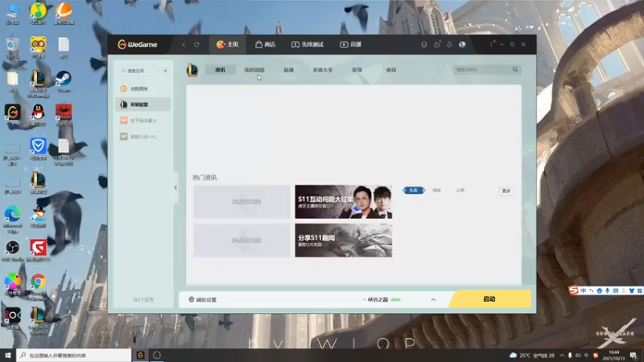Screen dimensions: 644x362
Task: Go back with the left arrow
Action: pos(184,44)
